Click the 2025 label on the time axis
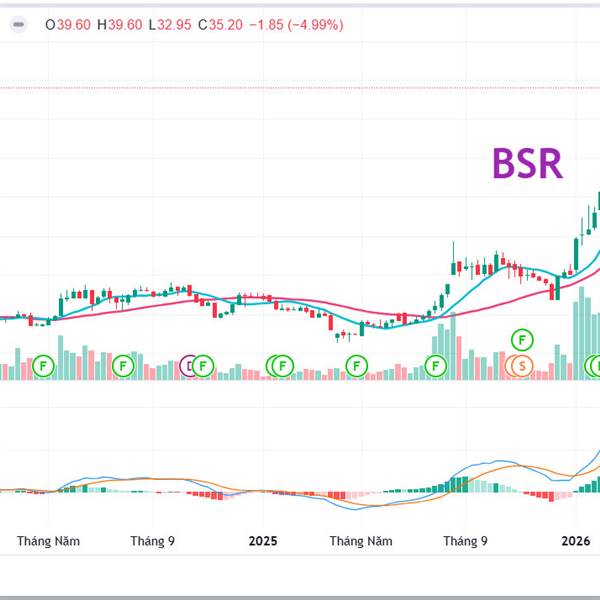This screenshot has height=600, width=600. pyautogui.click(x=263, y=541)
